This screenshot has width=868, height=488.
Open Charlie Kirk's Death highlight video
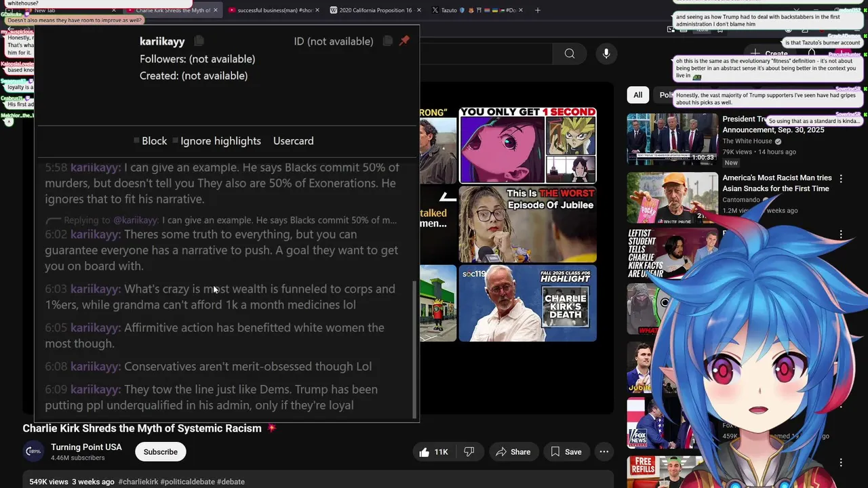(x=528, y=303)
